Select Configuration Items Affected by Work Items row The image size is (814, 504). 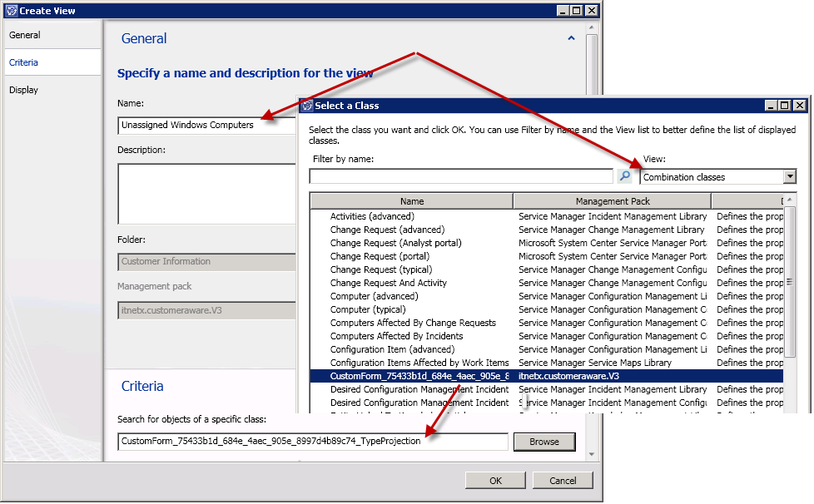(419, 363)
